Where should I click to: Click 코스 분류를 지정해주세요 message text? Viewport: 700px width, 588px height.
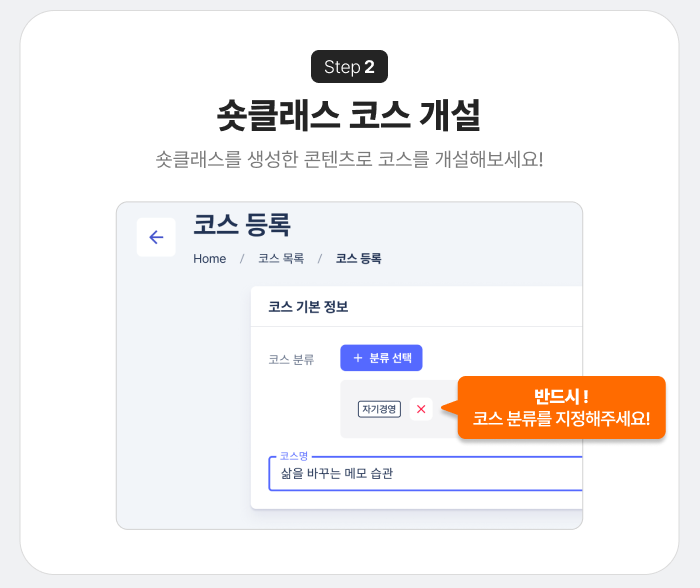pyautogui.click(x=561, y=419)
